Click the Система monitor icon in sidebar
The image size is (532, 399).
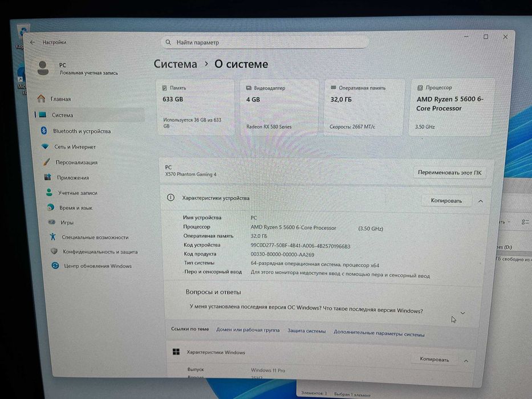click(43, 115)
